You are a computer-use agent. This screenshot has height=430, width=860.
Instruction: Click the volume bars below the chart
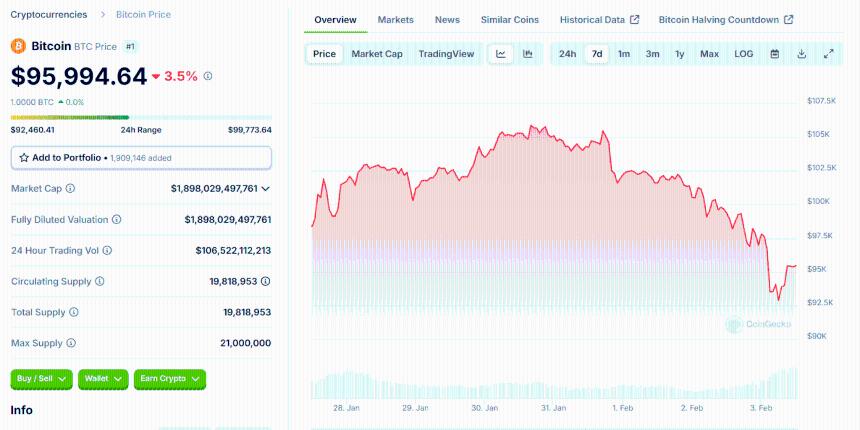[554, 384]
